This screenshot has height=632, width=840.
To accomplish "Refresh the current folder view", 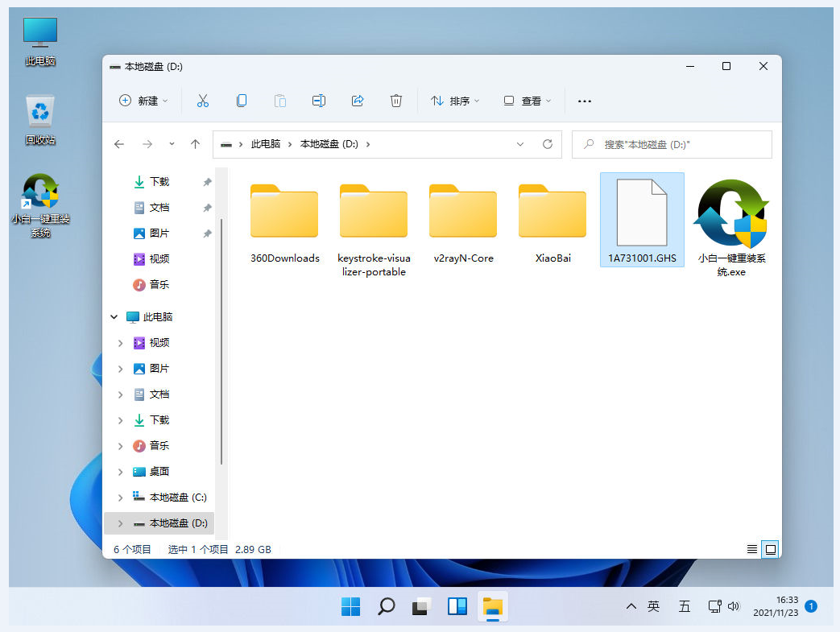I will point(548,144).
